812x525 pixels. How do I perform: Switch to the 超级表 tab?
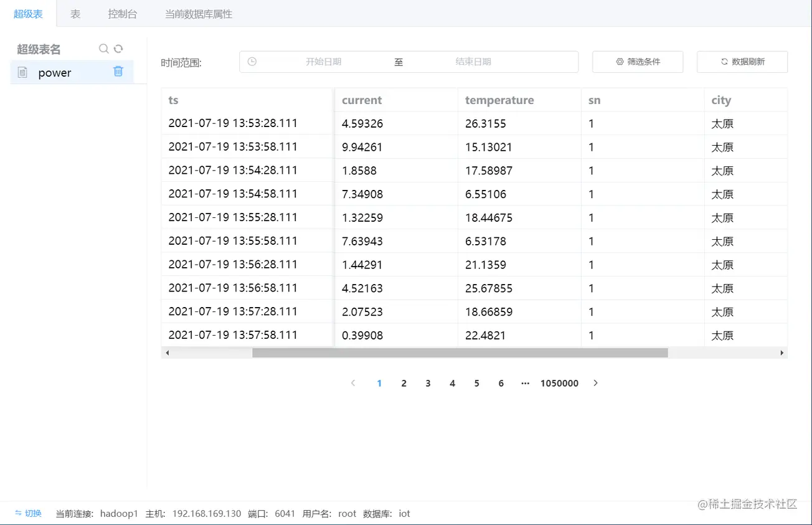[x=28, y=14]
